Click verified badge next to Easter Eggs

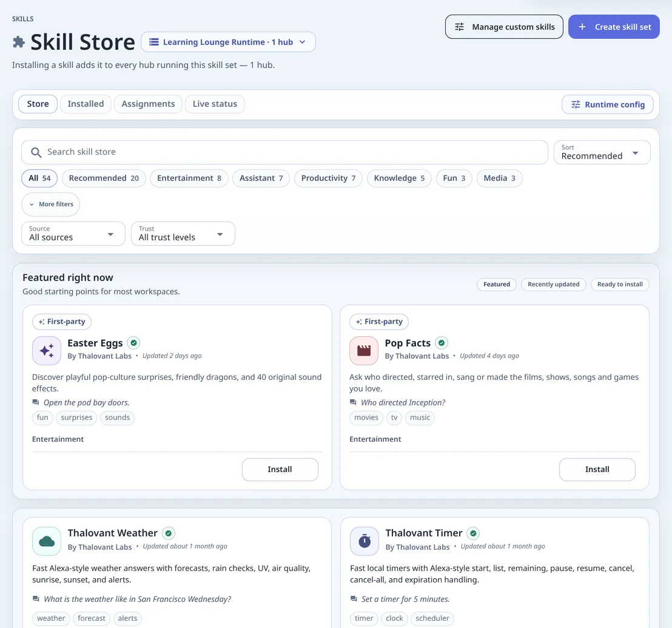(133, 343)
